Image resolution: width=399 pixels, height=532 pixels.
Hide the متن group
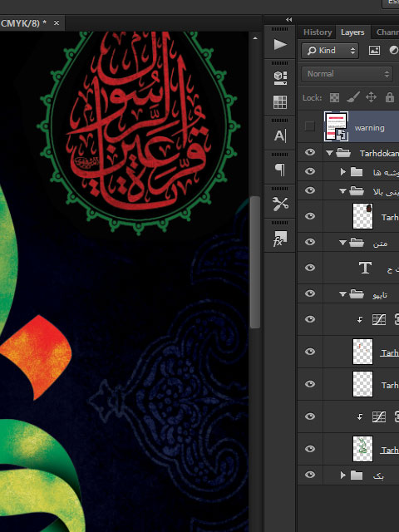point(310,242)
